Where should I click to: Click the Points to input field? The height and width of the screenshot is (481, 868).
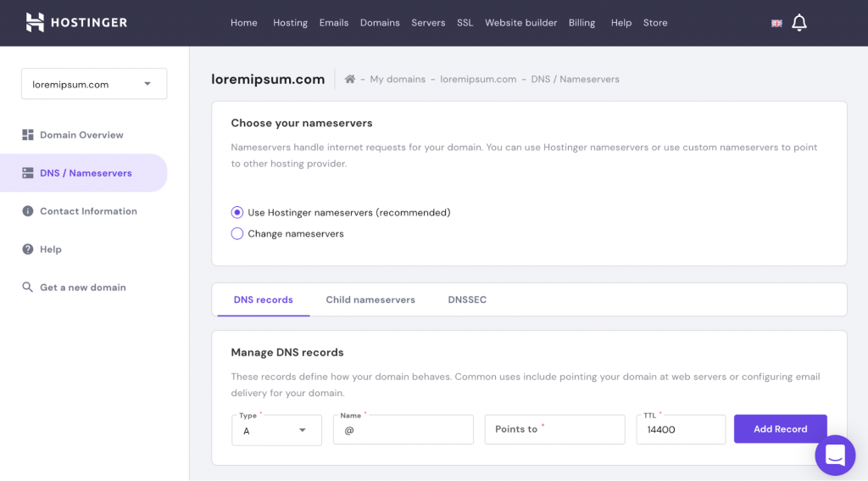tap(554, 429)
